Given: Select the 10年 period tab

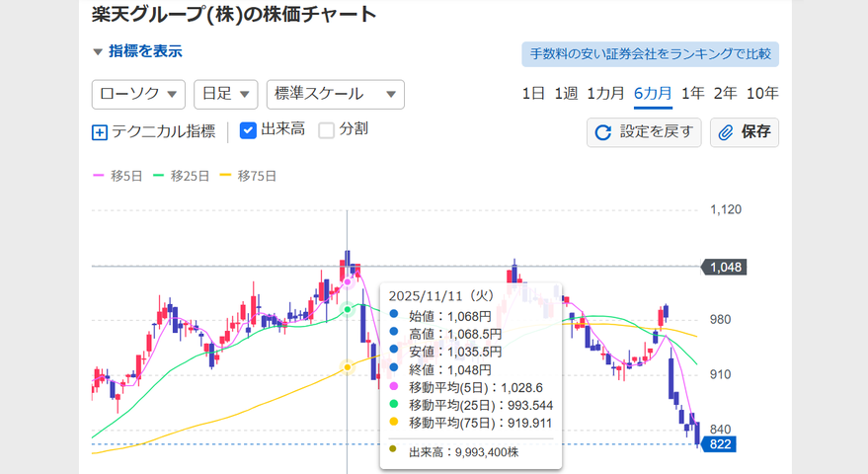Looking at the screenshot, I should (x=762, y=94).
